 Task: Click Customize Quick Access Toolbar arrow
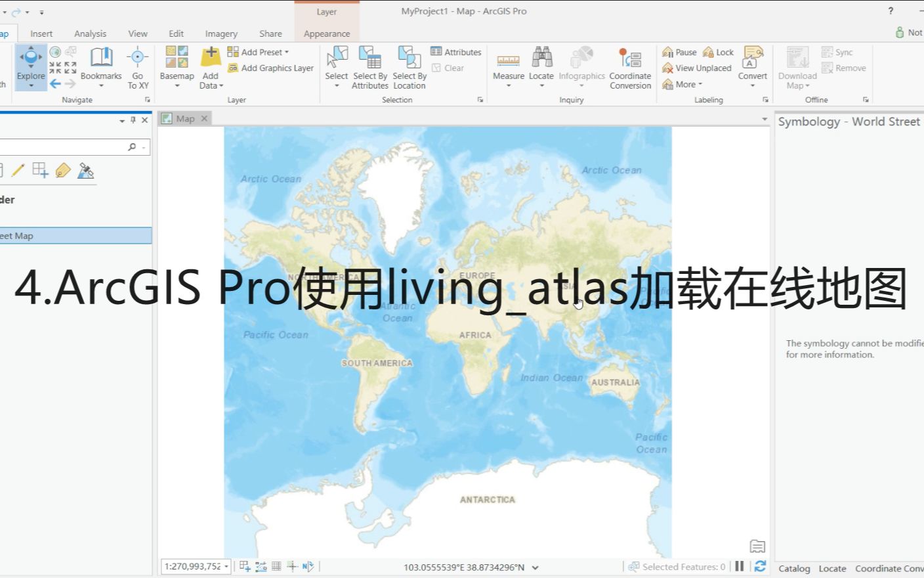pos(41,12)
